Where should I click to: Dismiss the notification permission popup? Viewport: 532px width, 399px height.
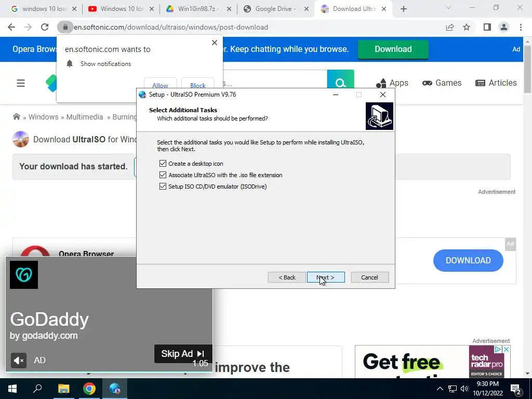(x=215, y=43)
